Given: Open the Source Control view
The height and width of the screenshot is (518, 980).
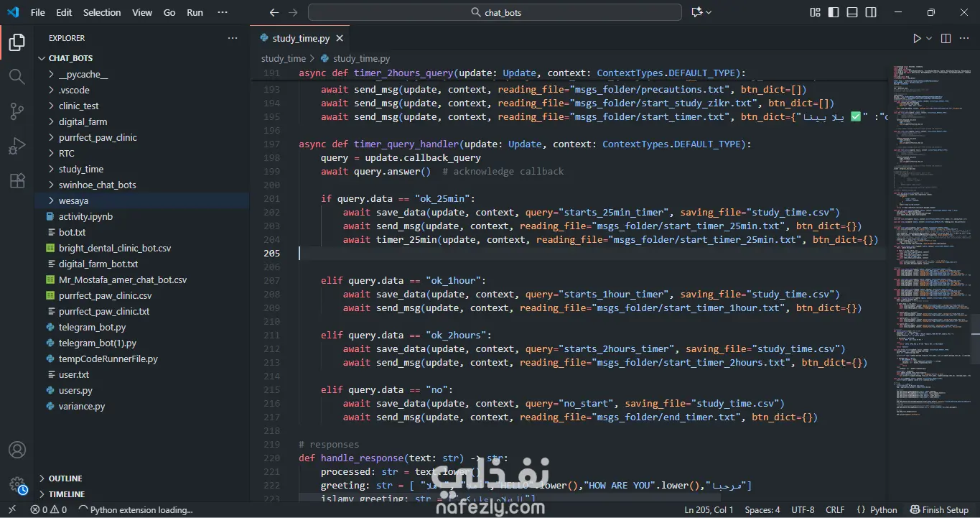Looking at the screenshot, I should coord(17,111).
